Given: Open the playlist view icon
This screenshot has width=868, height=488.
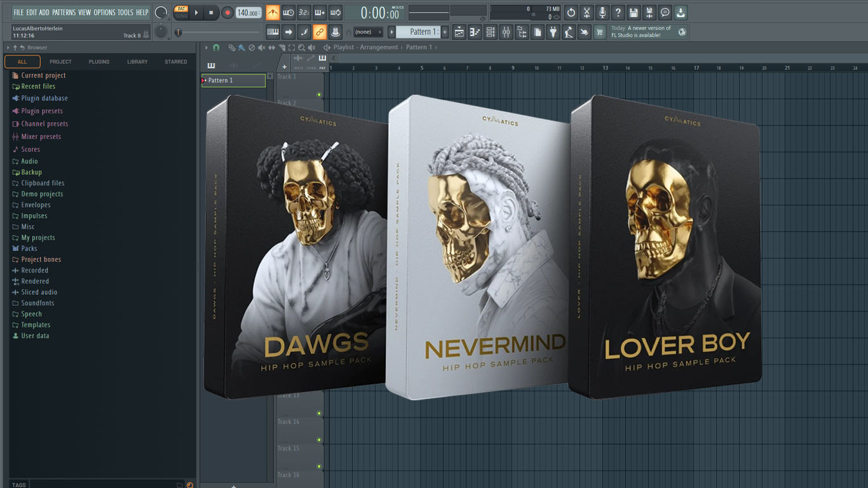Looking at the screenshot, I should tap(459, 32).
